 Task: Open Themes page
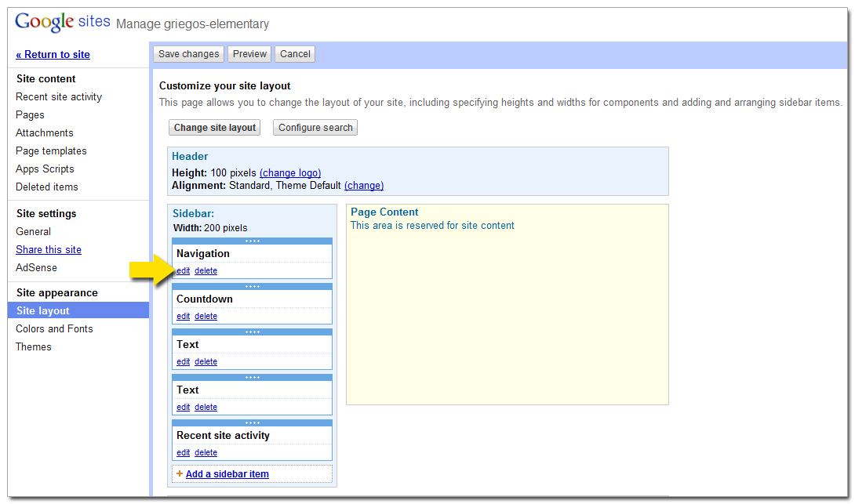pos(33,346)
